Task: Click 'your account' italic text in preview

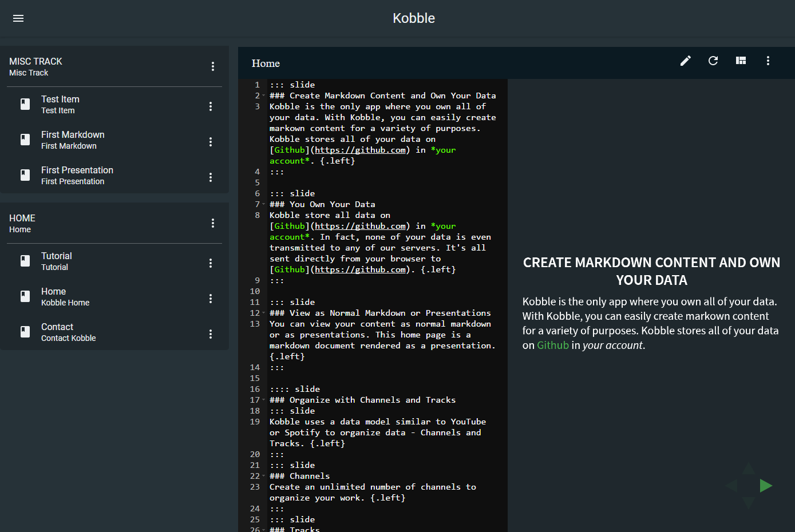Action: point(612,346)
